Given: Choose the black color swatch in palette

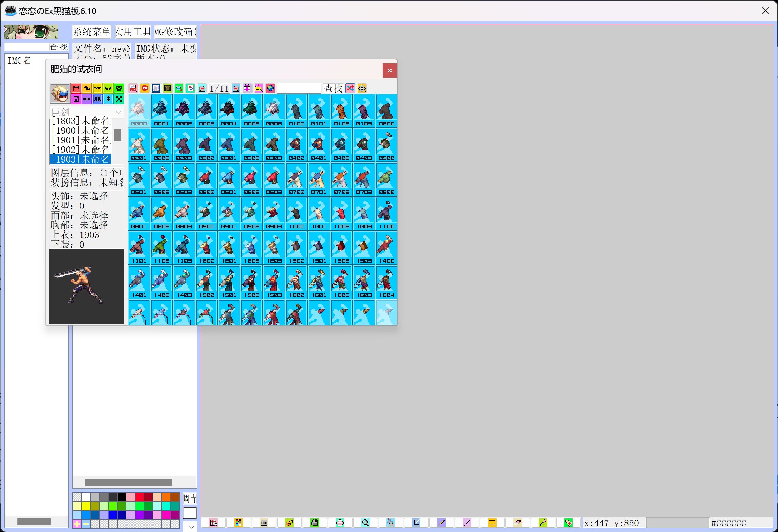Looking at the screenshot, I should (121, 497).
